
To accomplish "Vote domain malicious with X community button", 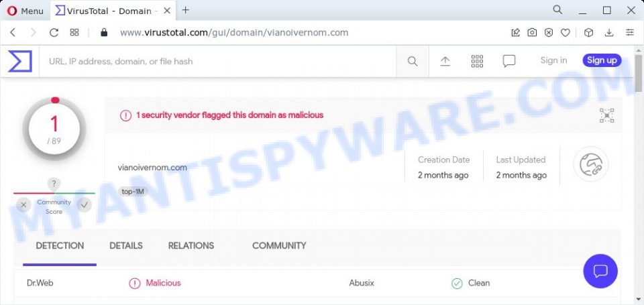I will click(23, 205).
